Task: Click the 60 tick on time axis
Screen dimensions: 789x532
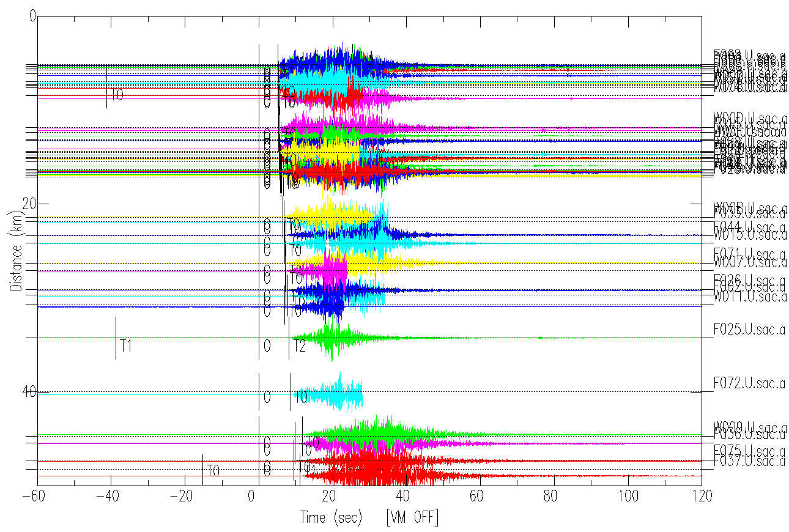Action: (480, 495)
